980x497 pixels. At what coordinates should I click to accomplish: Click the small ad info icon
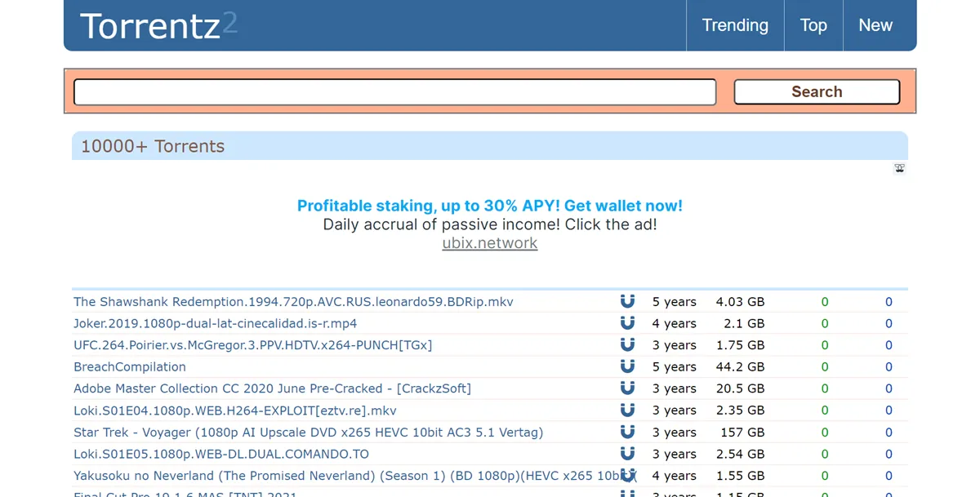coord(899,169)
